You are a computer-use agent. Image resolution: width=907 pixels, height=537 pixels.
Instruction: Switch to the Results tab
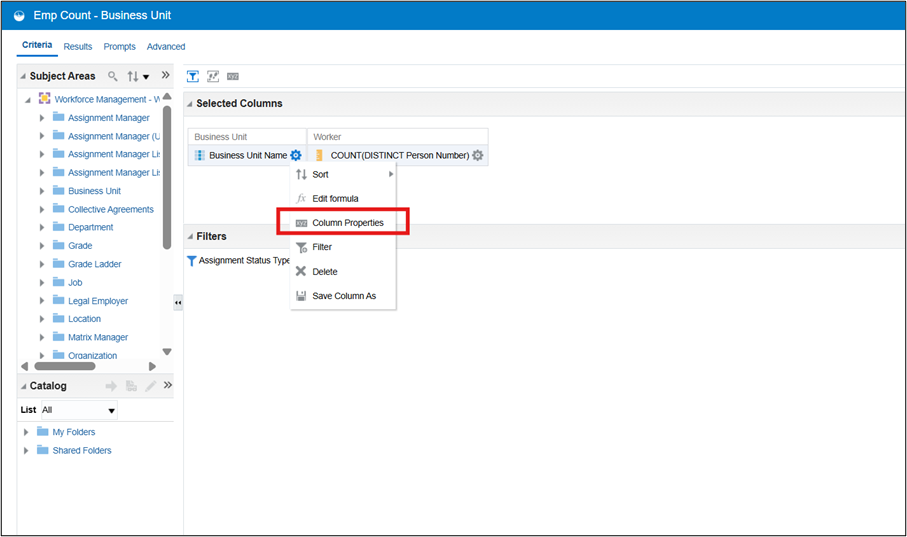pyautogui.click(x=78, y=46)
